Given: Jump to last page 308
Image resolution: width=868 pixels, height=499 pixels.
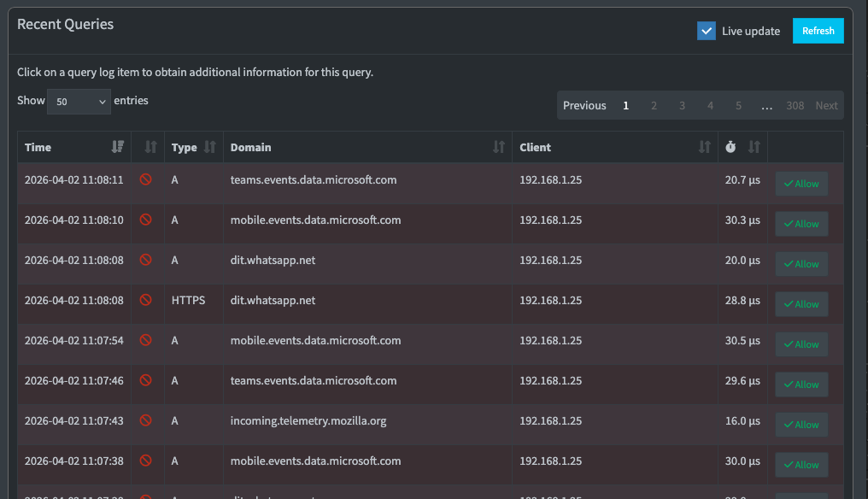Looking at the screenshot, I should pos(795,105).
